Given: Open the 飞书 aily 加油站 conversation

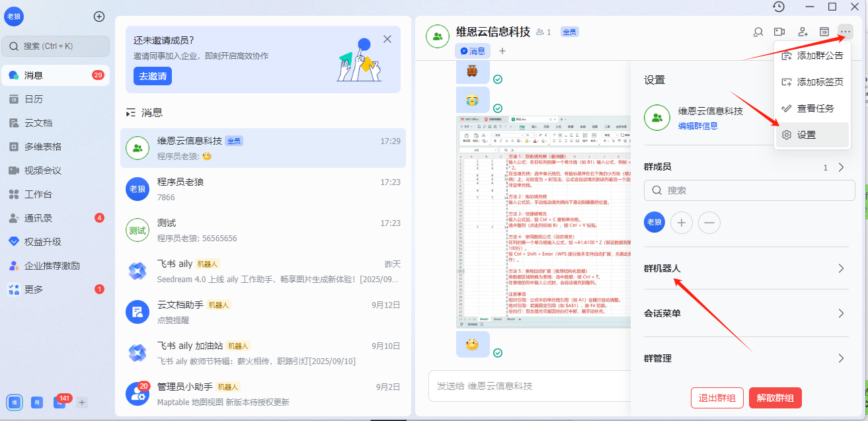Looking at the screenshot, I should click(263, 353).
